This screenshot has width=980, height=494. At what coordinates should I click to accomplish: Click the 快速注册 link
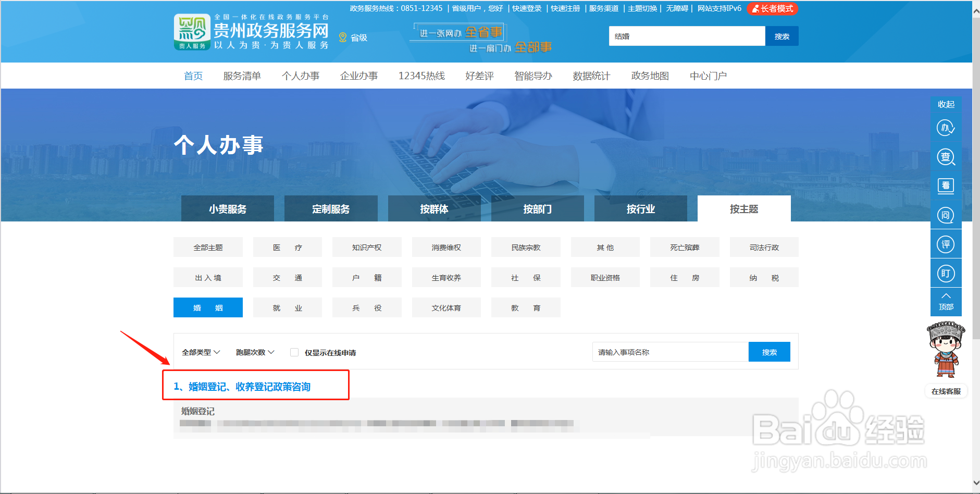[565, 8]
